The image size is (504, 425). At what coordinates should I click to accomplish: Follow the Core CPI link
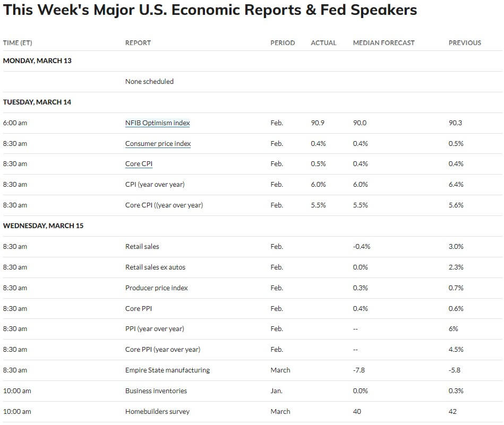click(139, 164)
